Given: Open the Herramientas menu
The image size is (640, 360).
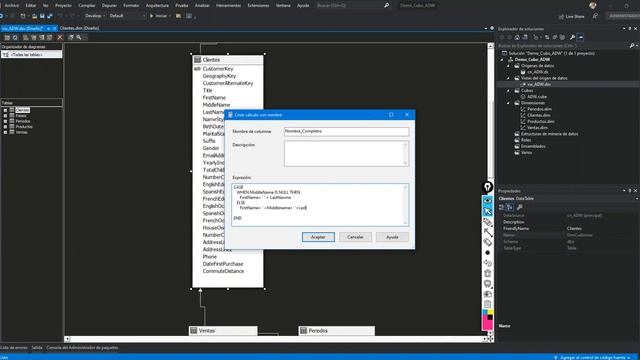Looking at the screenshot, I should click(x=229, y=5).
